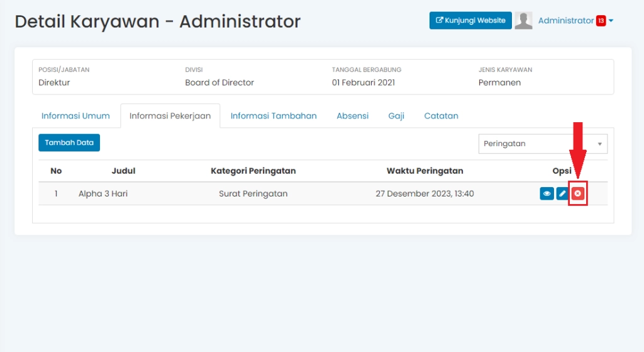Edit the Alpha 3 Hari warning entry

click(562, 194)
